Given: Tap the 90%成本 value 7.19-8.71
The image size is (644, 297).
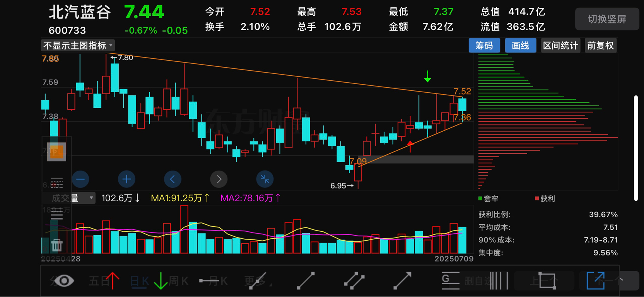Looking at the screenshot, I should click(601, 240).
